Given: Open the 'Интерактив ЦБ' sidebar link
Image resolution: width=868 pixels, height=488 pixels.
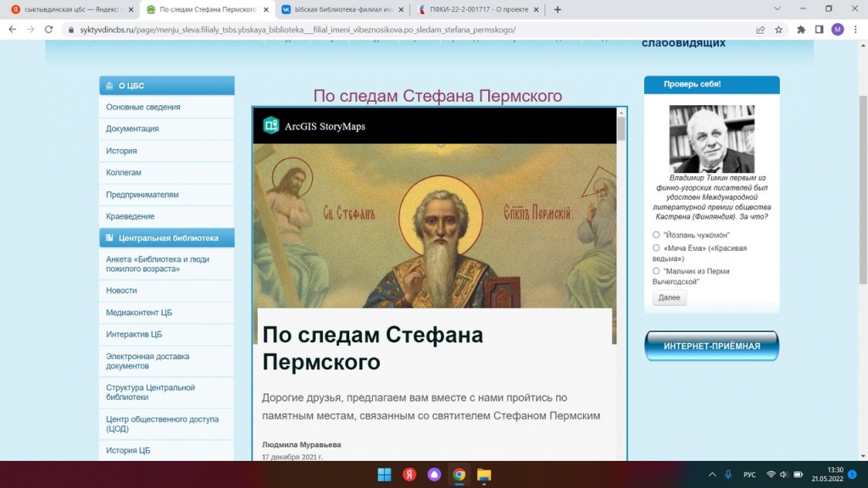Looking at the screenshot, I should click(x=167, y=334).
